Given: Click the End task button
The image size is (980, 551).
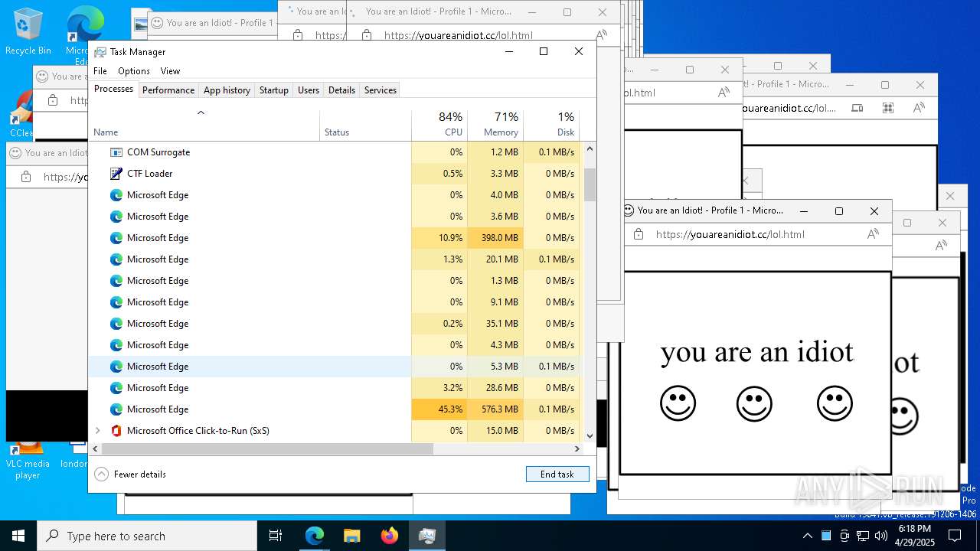Looking at the screenshot, I should pos(557,474).
